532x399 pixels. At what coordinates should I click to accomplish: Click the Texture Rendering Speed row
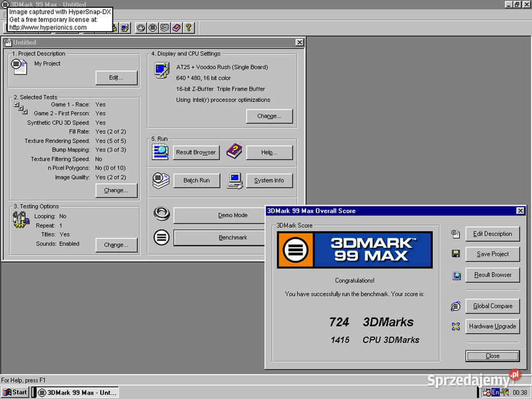point(75,141)
